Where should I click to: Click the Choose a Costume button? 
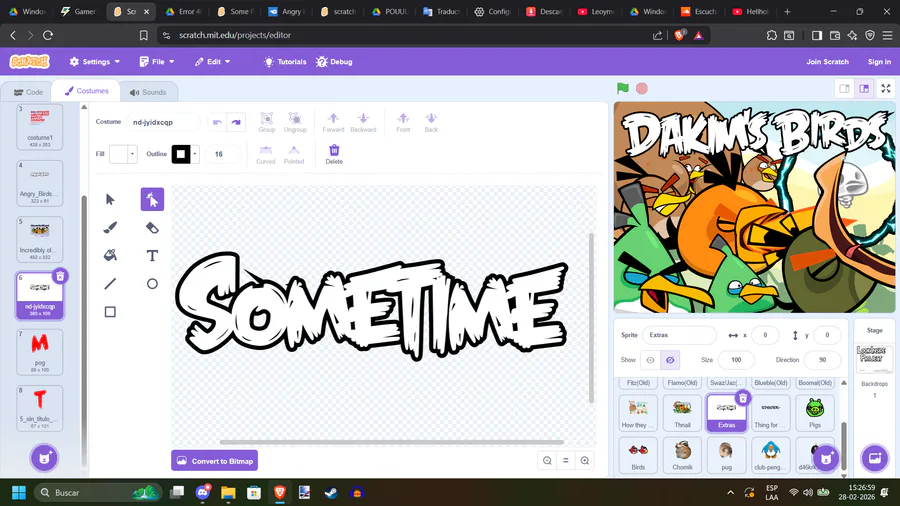point(44,458)
